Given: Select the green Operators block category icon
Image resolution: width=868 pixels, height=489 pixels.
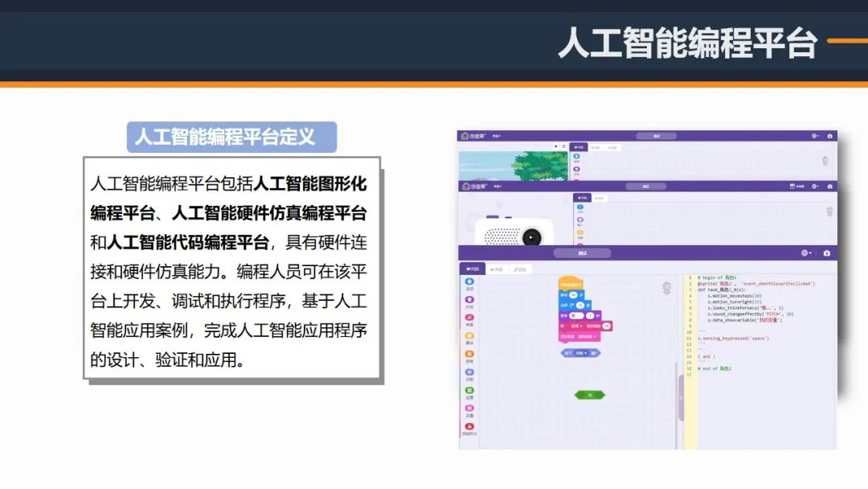Looking at the screenshot, I should [469, 391].
